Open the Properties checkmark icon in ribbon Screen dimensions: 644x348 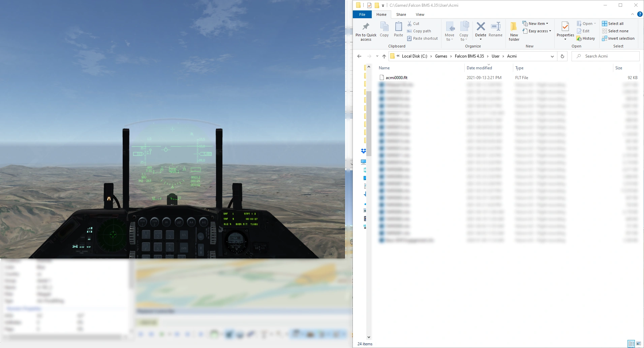coord(565,27)
